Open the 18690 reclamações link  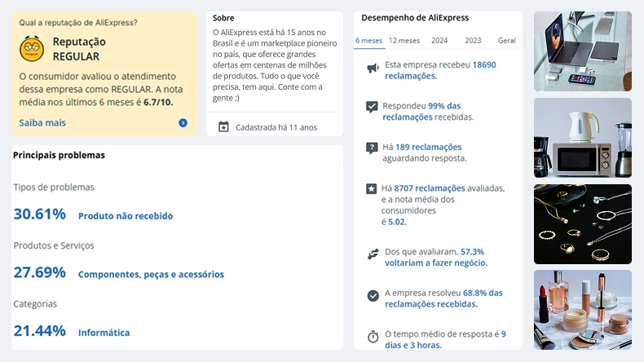click(x=440, y=70)
